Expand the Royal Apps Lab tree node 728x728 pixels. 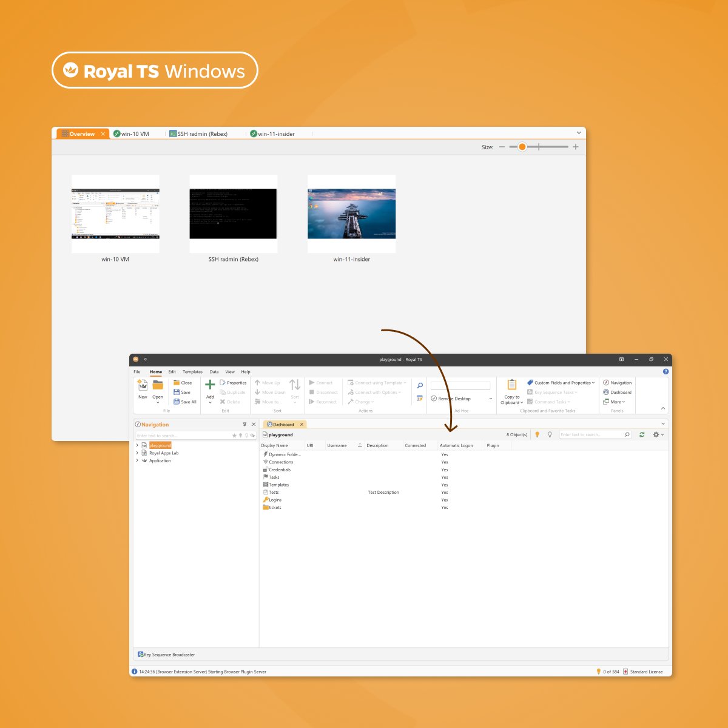pyautogui.click(x=137, y=453)
